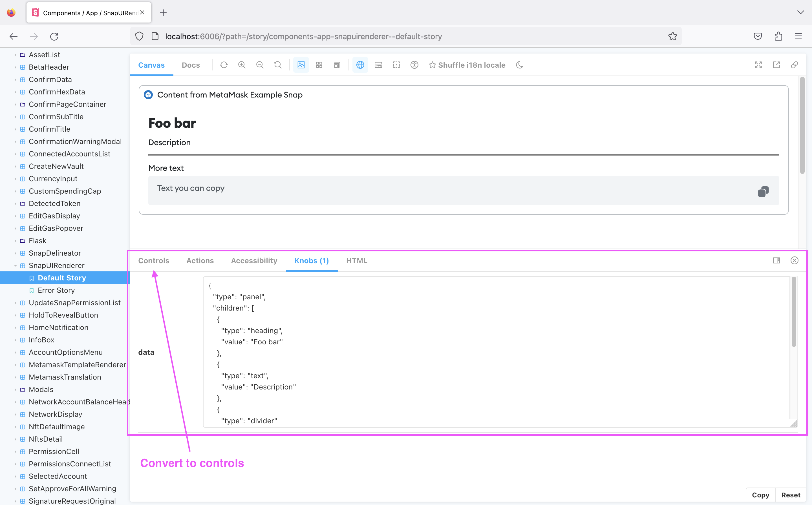Toggle the grid background view
The width and height of the screenshot is (812, 505).
[319, 65]
